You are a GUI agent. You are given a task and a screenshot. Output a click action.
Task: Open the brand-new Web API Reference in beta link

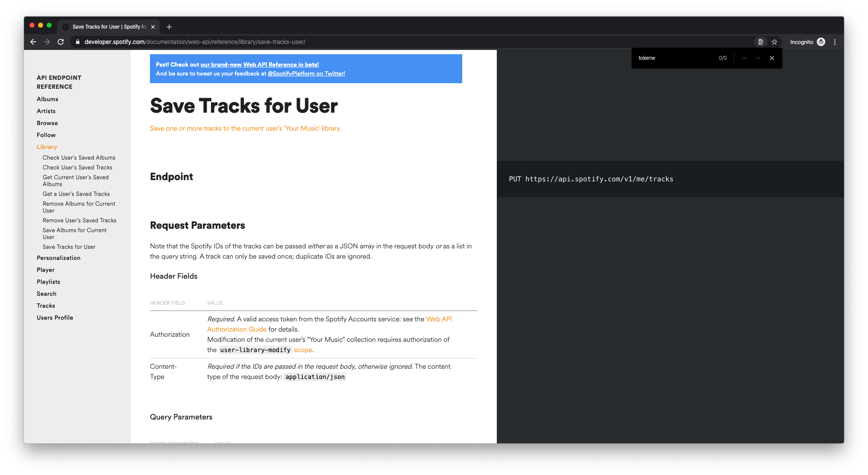click(260, 64)
